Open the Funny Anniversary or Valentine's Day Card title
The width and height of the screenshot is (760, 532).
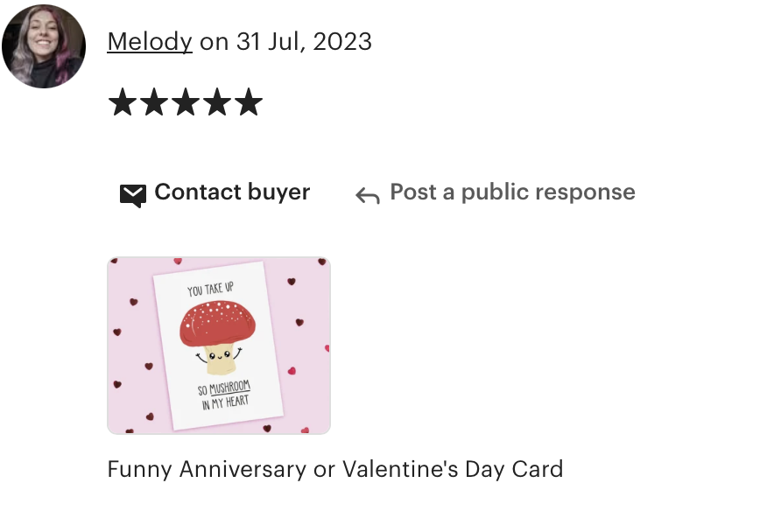[335, 470]
